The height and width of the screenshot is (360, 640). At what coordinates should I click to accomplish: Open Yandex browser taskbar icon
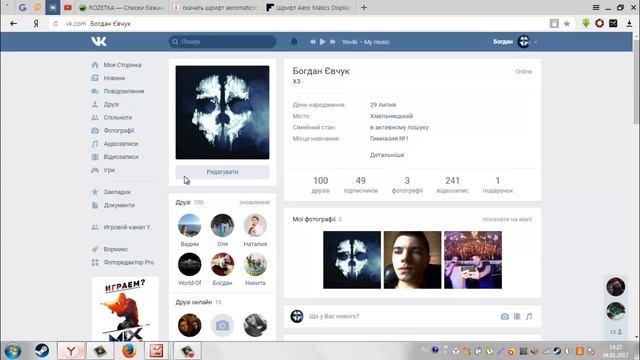pyautogui.click(x=71, y=351)
